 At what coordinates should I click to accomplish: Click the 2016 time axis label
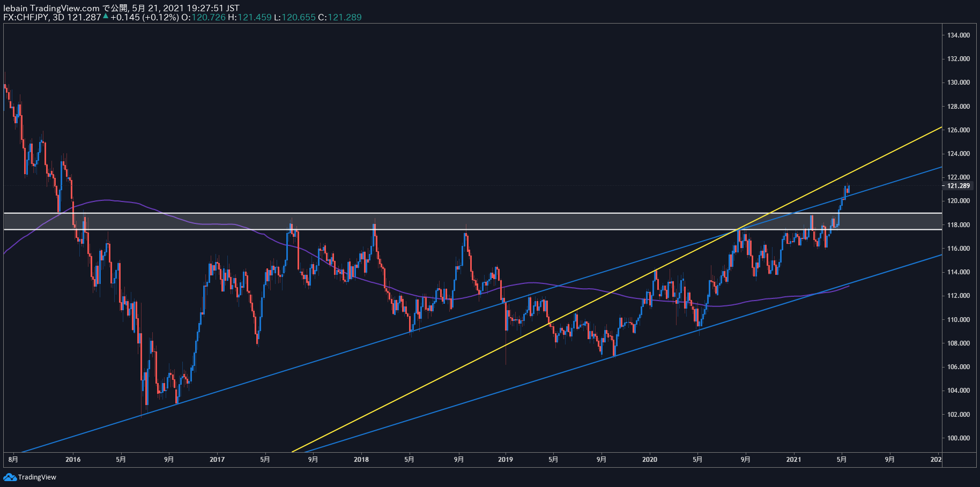[73, 459]
